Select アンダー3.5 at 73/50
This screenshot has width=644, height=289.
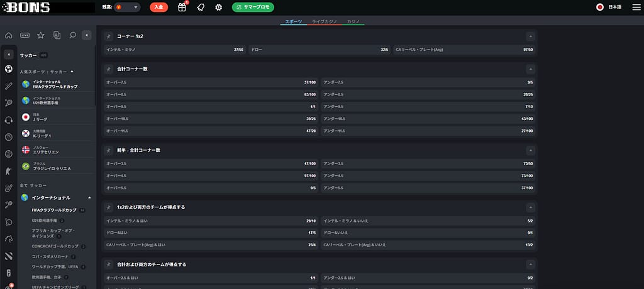[428, 163]
